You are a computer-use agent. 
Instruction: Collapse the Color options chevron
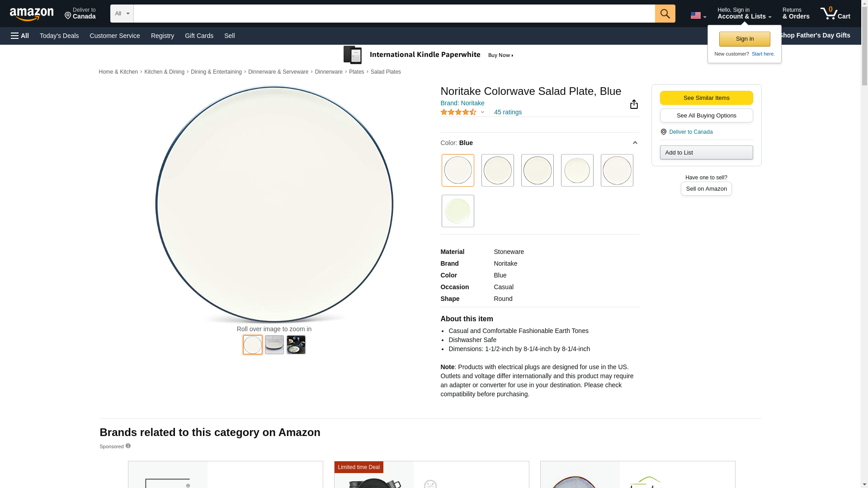point(635,143)
